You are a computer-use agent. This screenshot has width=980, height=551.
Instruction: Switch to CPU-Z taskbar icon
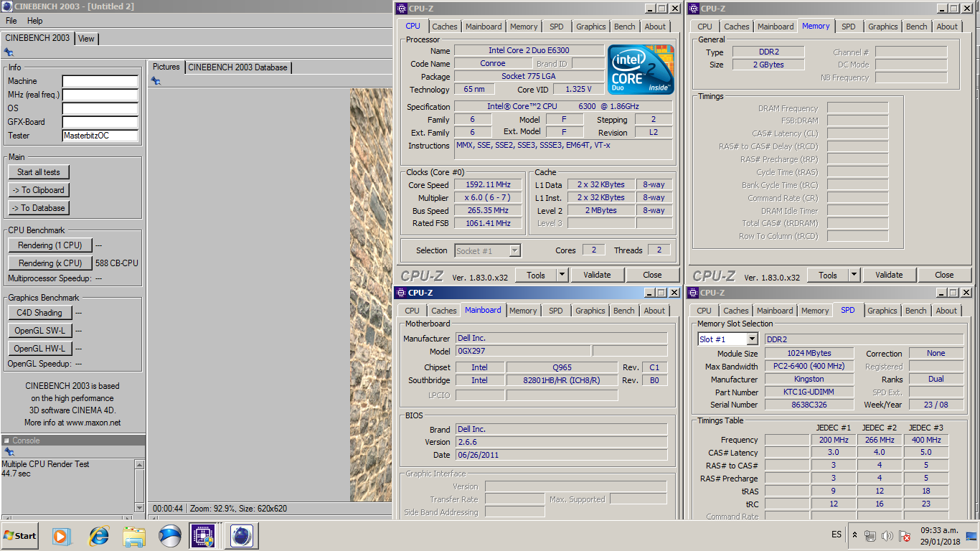click(203, 535)
